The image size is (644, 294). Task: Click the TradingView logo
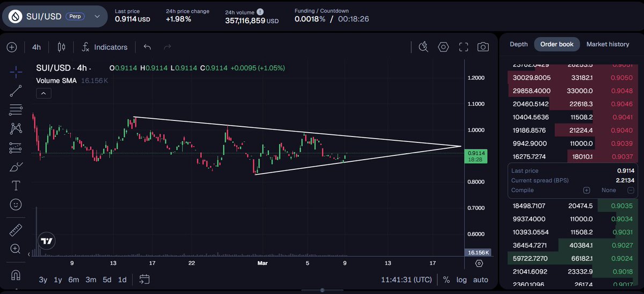[x=47, y=241]
